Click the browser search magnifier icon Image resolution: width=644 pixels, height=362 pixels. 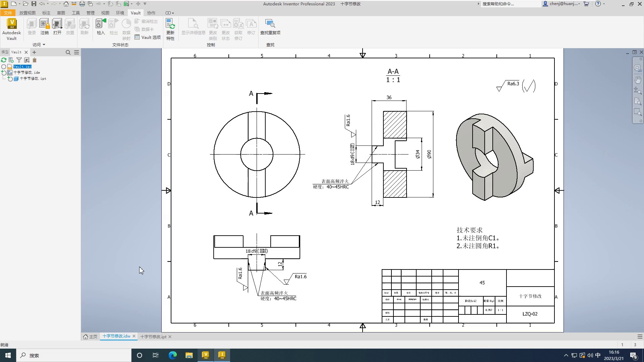(x=68, y=52)
